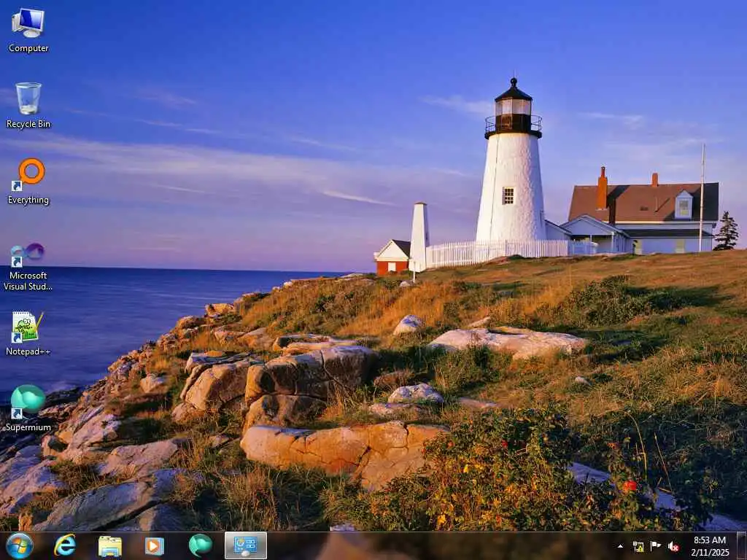Select the Supermium desktop shortcut

pos(28,408)
